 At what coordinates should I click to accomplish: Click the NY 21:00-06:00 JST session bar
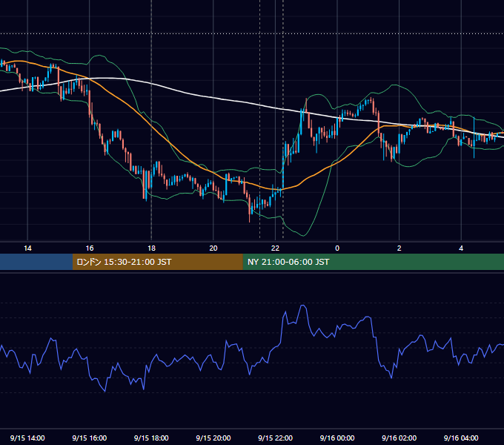tap(373, 262)
